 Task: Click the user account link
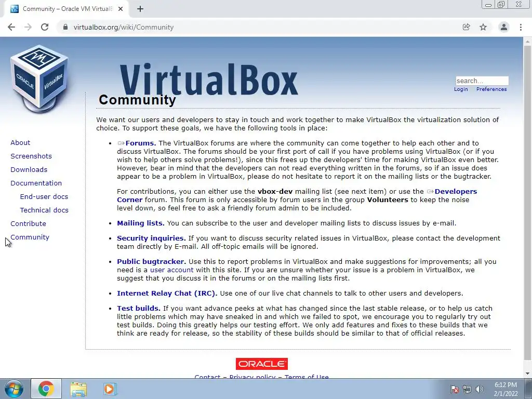point(171,270)
